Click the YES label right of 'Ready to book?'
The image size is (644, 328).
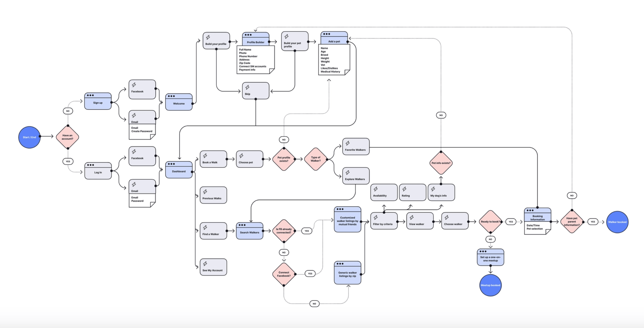(x=511, y=222)
